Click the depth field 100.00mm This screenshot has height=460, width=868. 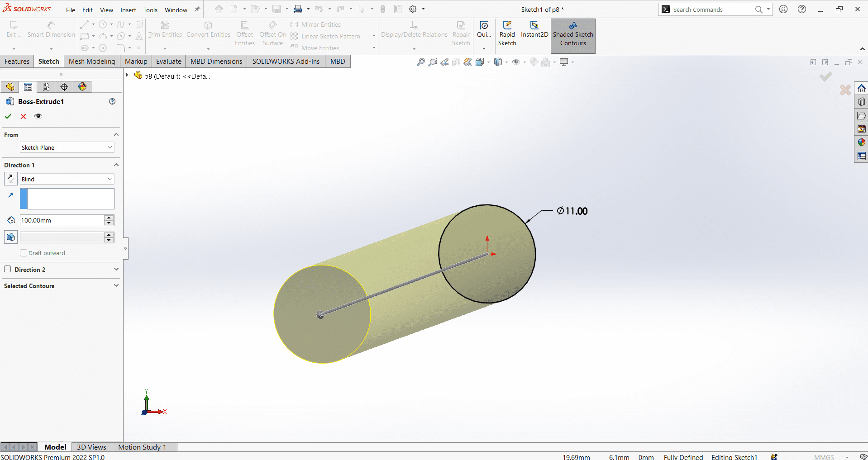(62, 220)
